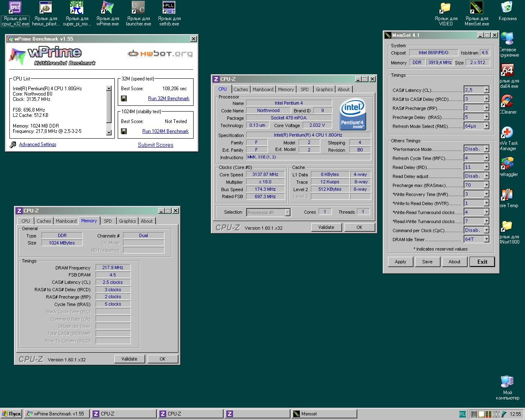
Task: Click the Advanced Settings wrench icon in wPrime
Action: [x=13, y=144]
